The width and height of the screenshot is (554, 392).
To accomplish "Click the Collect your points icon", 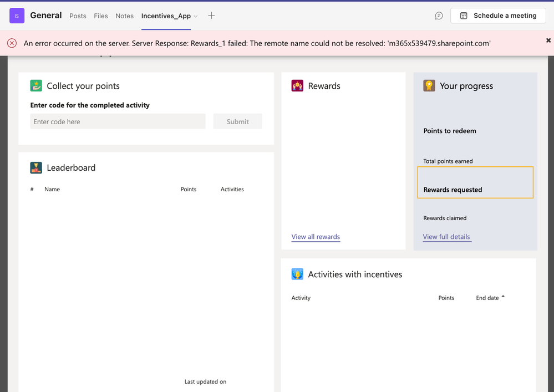I will pyautogui.click(x=36, y=86).
